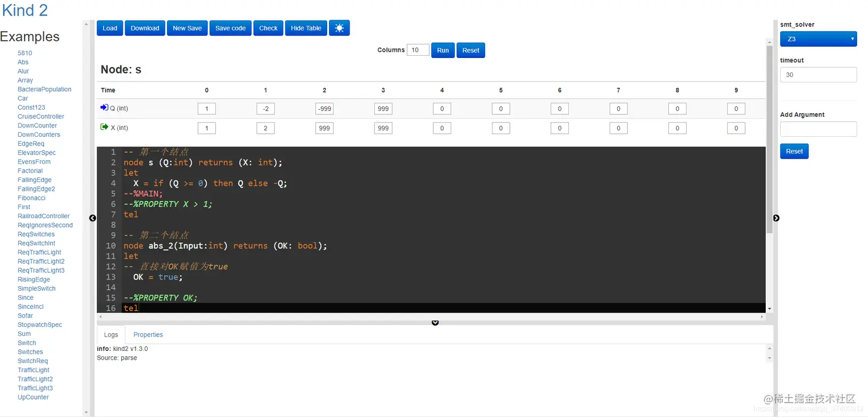Viewport: 868px width, 417px height.
Task: Open the Factorial example
Action: 30,171
